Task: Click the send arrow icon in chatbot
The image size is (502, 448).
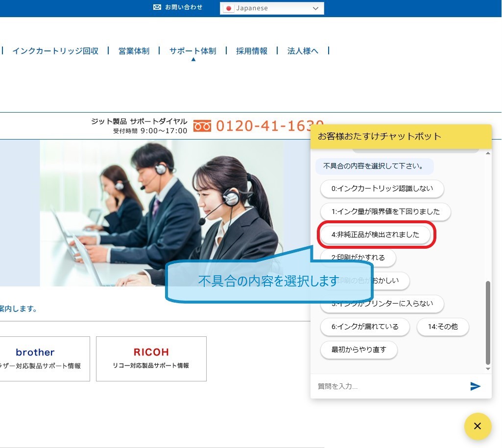Action: coord(475,386)
